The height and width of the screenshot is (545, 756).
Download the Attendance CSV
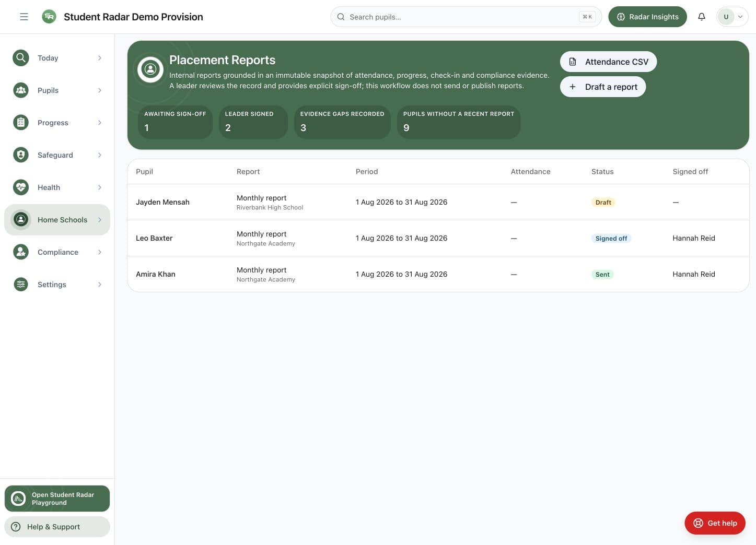click(608, 62)
